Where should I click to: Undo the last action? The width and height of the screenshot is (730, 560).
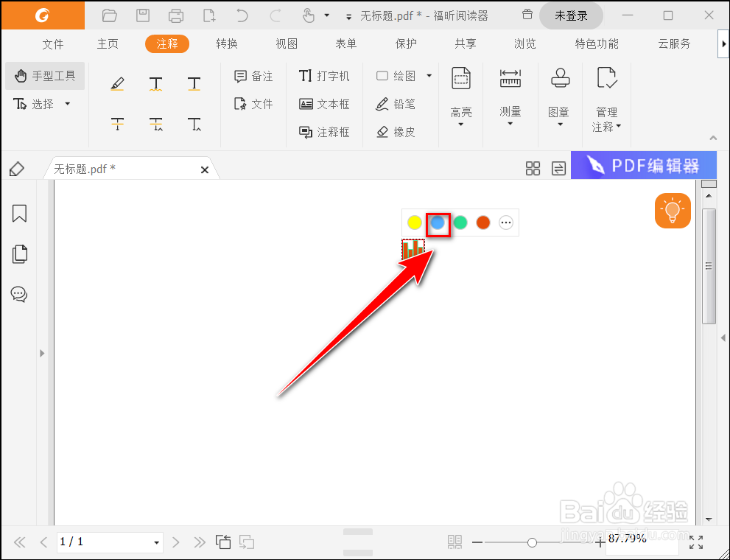pyautogui.click(x=242, y=15)
